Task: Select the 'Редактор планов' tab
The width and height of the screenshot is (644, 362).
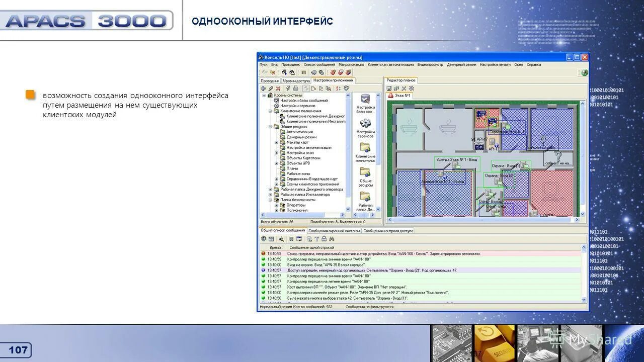Action: click(401, 80)
